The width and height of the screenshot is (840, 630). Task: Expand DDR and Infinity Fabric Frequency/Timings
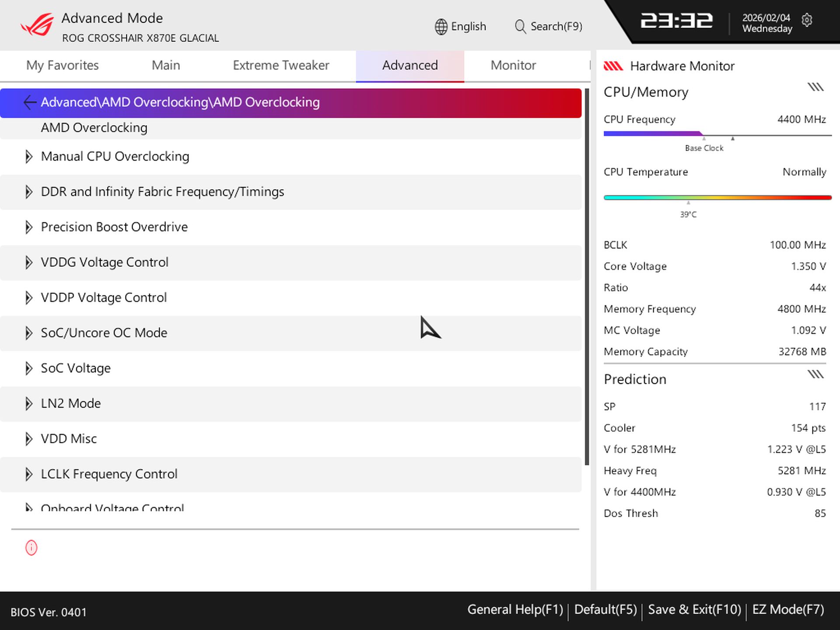pyautogui.click(x=29, y=192)
